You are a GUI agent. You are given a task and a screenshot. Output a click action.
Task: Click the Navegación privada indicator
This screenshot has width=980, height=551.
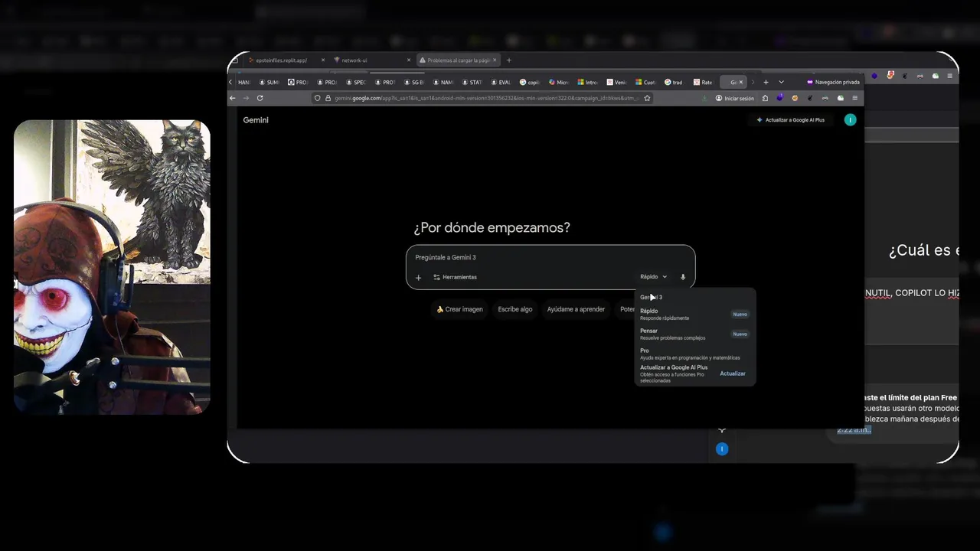click(x=834, y=82)
